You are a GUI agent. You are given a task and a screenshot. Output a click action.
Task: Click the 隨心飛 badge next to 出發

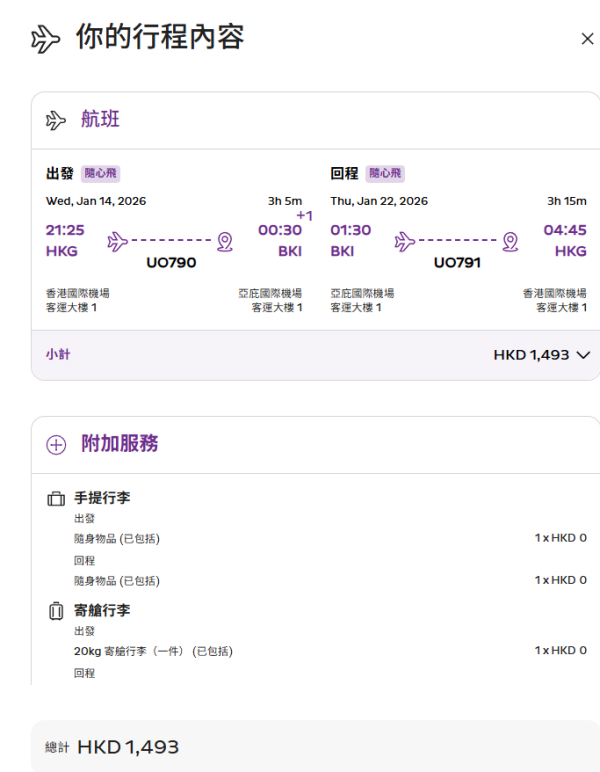pos(100,174)
